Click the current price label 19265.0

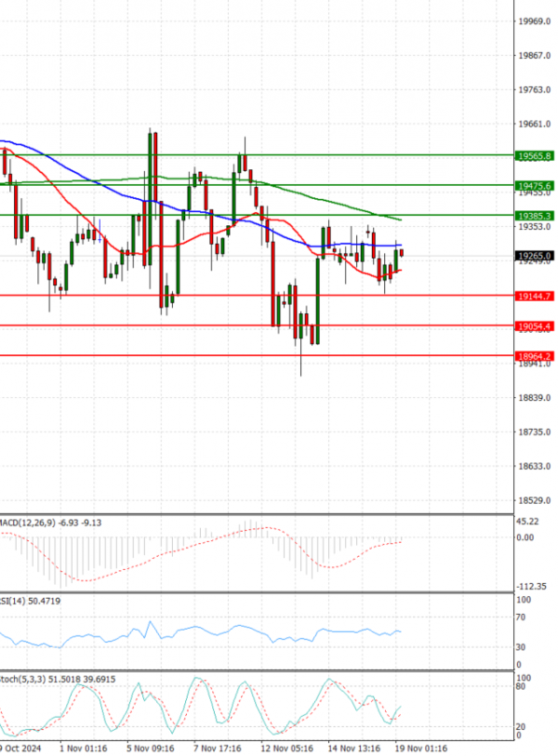coord(534,256)
